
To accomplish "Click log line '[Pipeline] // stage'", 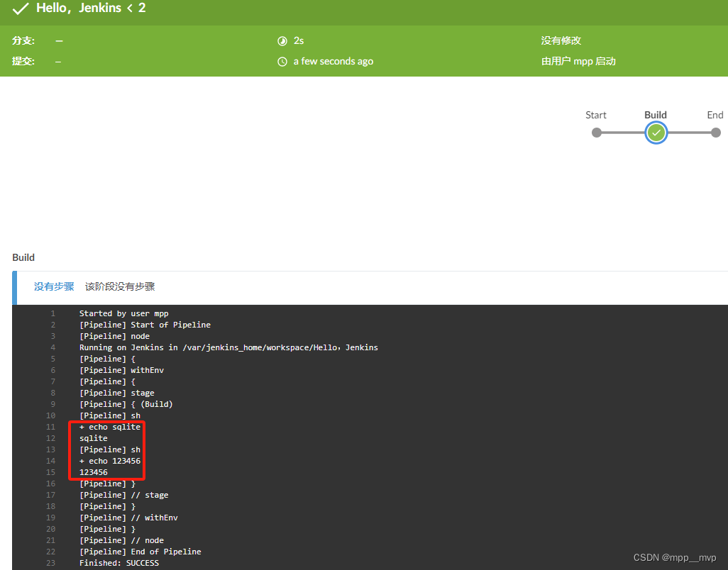I will pyautogui.click(x=124, y=495).
